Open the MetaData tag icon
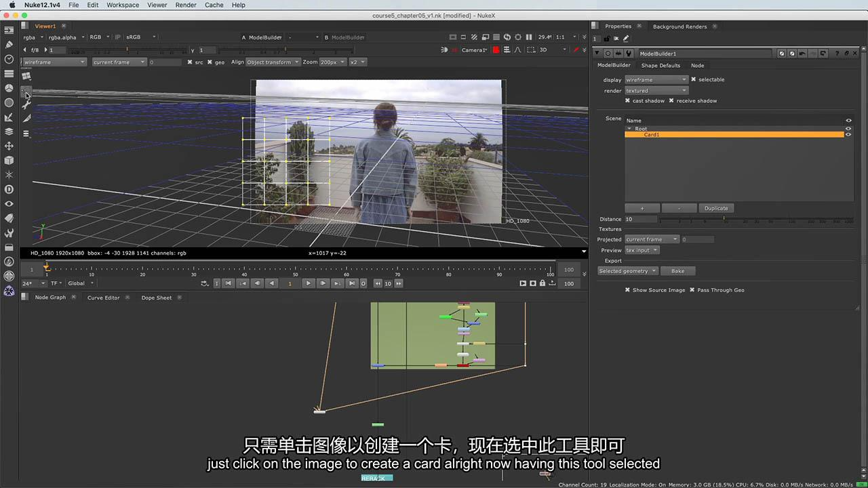 [x=9, y=218]
